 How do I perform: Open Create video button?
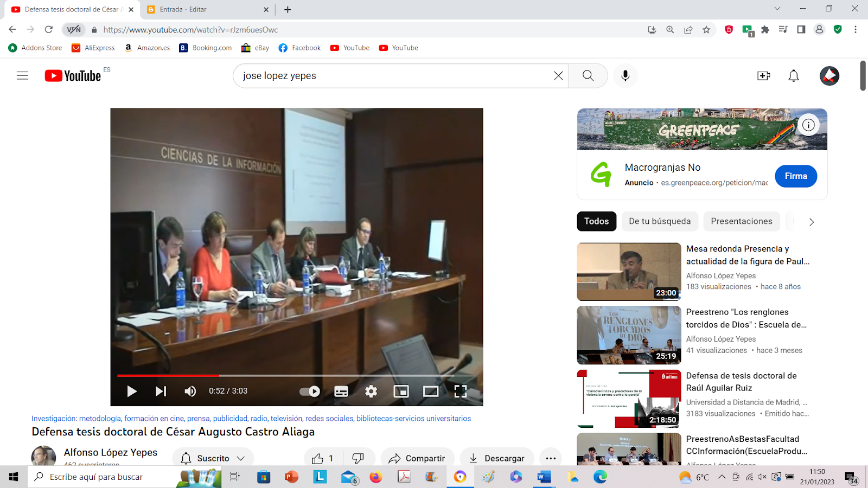tap(764, 76)
